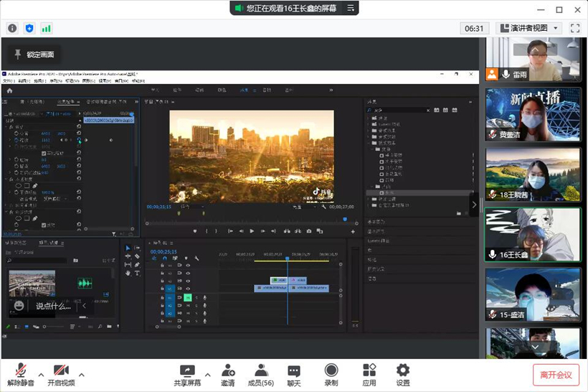Toggle 锁定画面 pin on shared screen
Viewport: 588px width, 392px height.
pos(34,55)
